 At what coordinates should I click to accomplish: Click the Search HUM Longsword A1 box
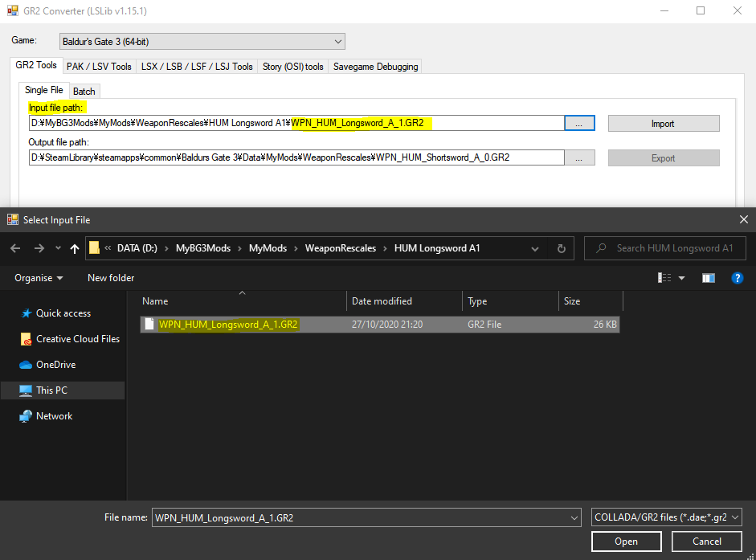tap(665, 248)
